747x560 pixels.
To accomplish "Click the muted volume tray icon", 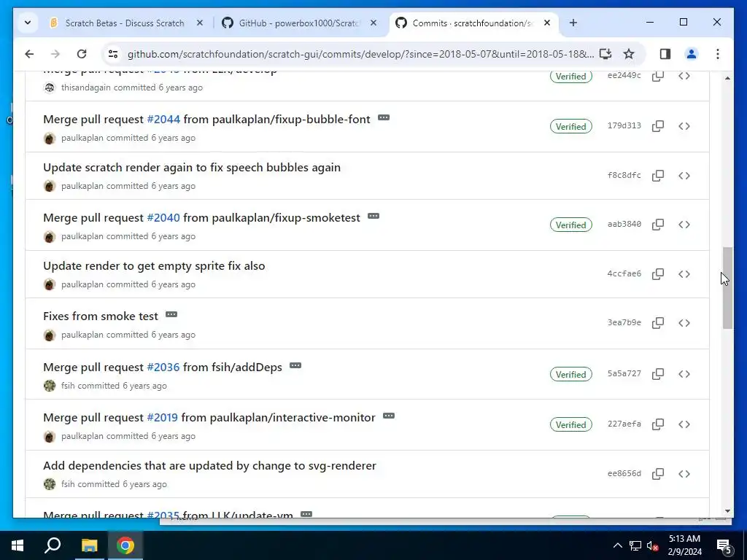I will 652,545.
